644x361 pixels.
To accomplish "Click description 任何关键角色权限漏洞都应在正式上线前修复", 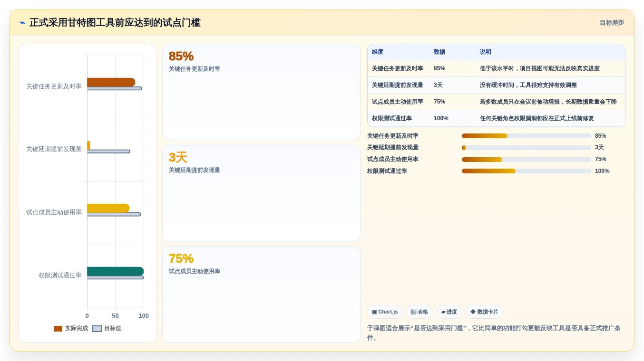I will click(537, 118).
